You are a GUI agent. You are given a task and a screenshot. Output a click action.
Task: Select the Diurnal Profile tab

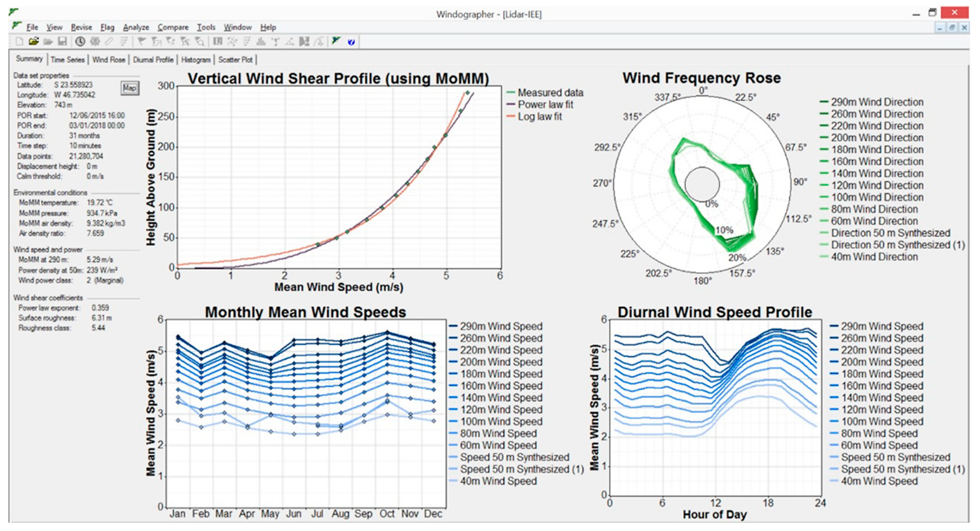153,60
